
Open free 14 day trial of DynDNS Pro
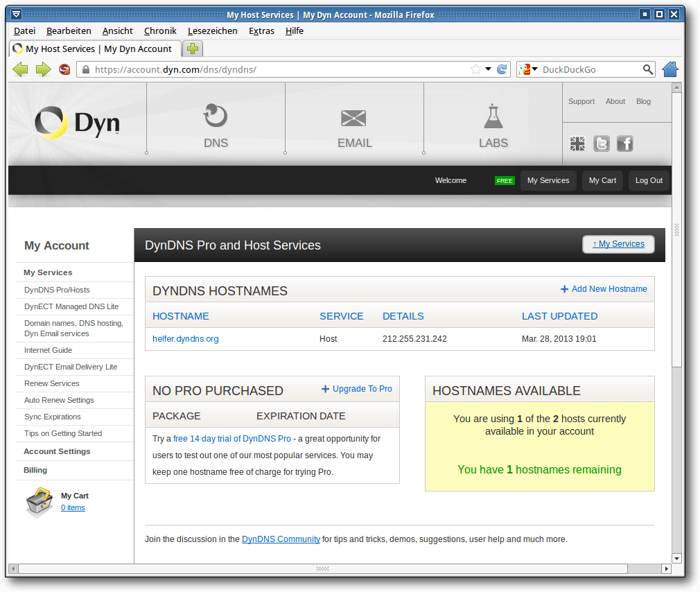pyautogui.click(x=232, y=439)
